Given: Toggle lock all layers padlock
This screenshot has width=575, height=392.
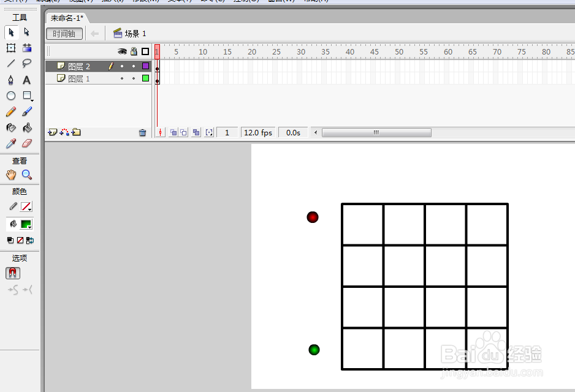Looking at the screenshot, I should (x=134, y=51).
